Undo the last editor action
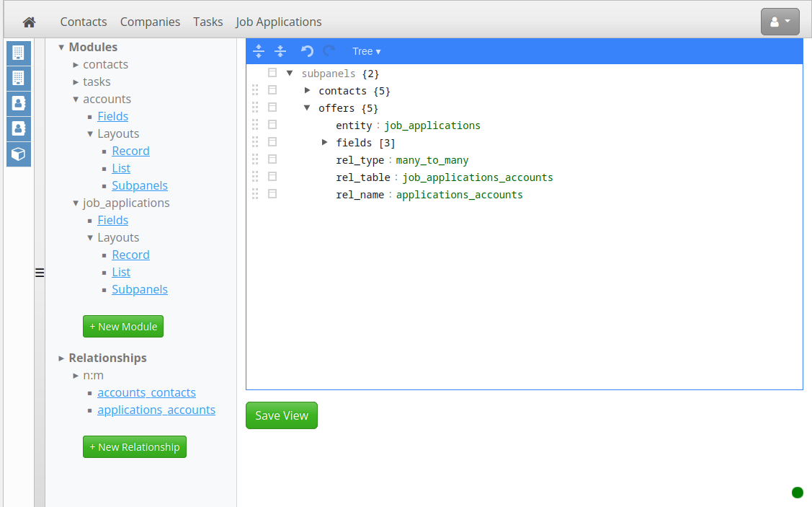The width and height of the screenshot is (812, 507). [x=307, y=51]
